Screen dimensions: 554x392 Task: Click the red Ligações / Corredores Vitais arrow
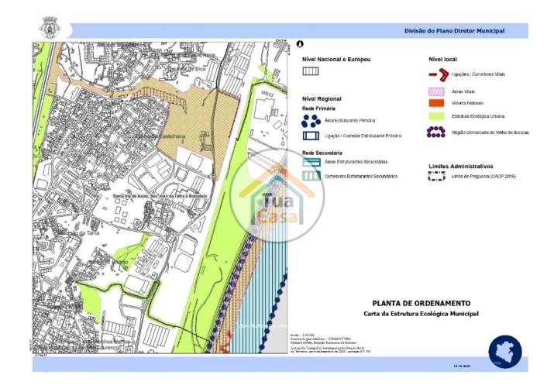438,75
